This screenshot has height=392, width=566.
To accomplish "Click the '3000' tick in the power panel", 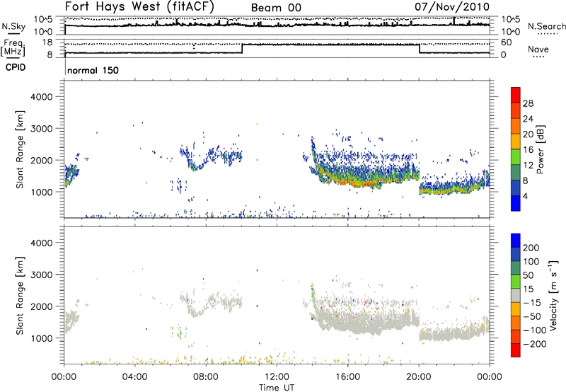I will 41,129.
